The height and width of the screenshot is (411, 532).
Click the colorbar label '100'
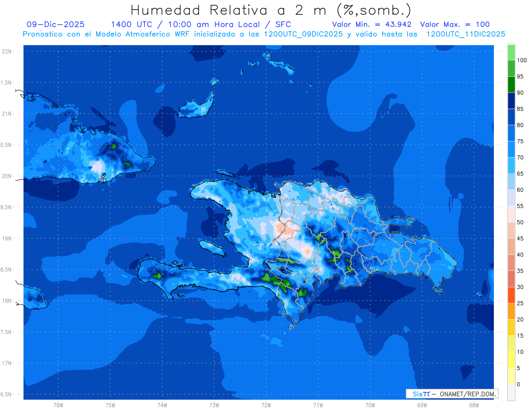tap(522, 60)
